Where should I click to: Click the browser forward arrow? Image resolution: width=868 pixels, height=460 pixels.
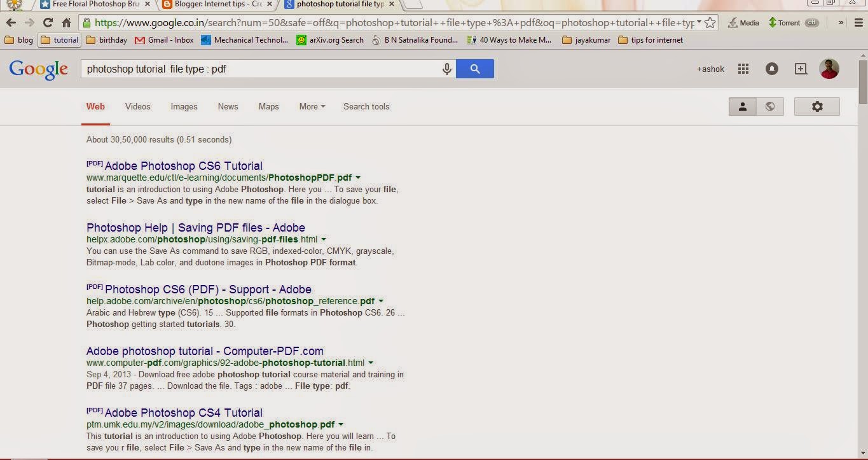29,23
